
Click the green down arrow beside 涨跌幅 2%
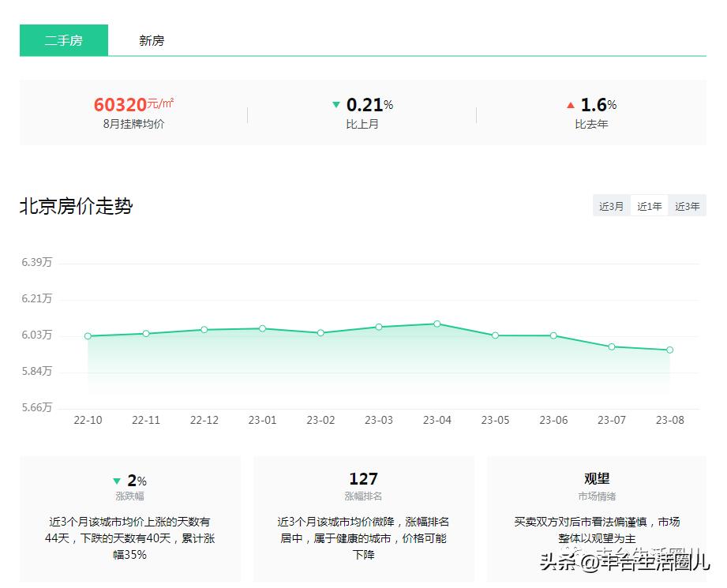point(118,479)
